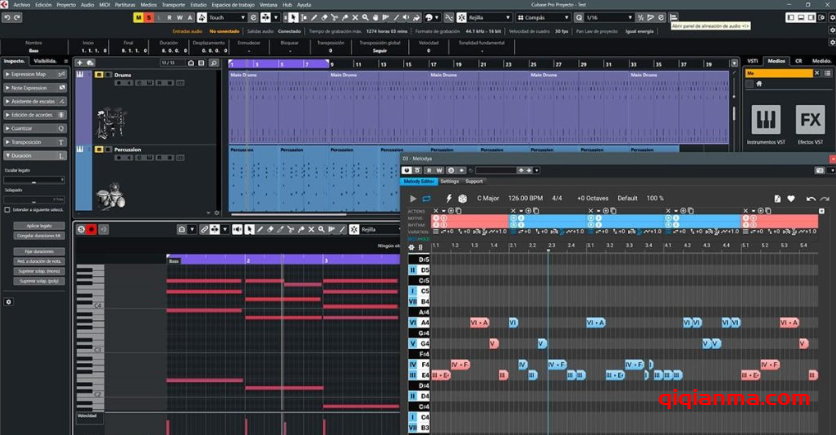This screenshot has height=435, width=836.
Task: Open the inspector settings gear icon
Action: pyautogui.click(x=9, y=302)
